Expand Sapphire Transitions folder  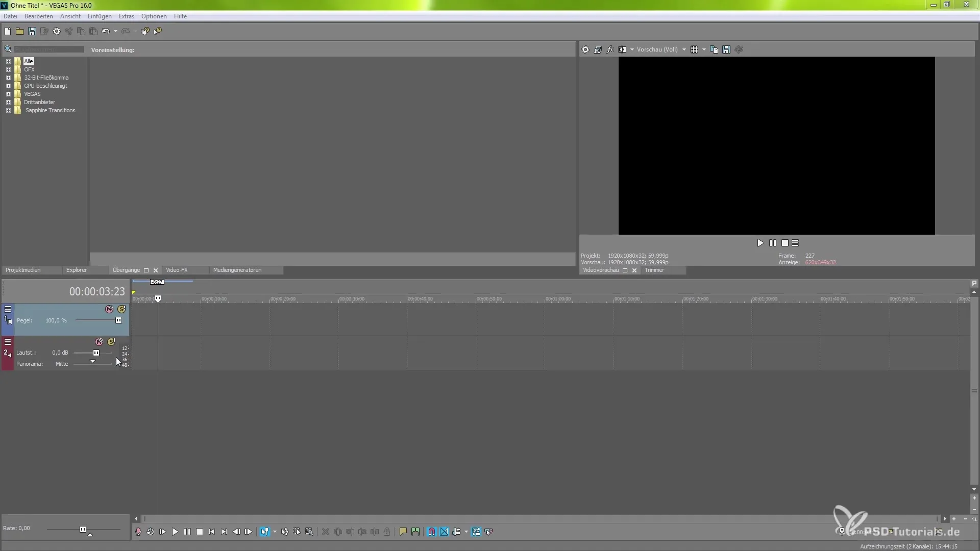click(8, 110)
